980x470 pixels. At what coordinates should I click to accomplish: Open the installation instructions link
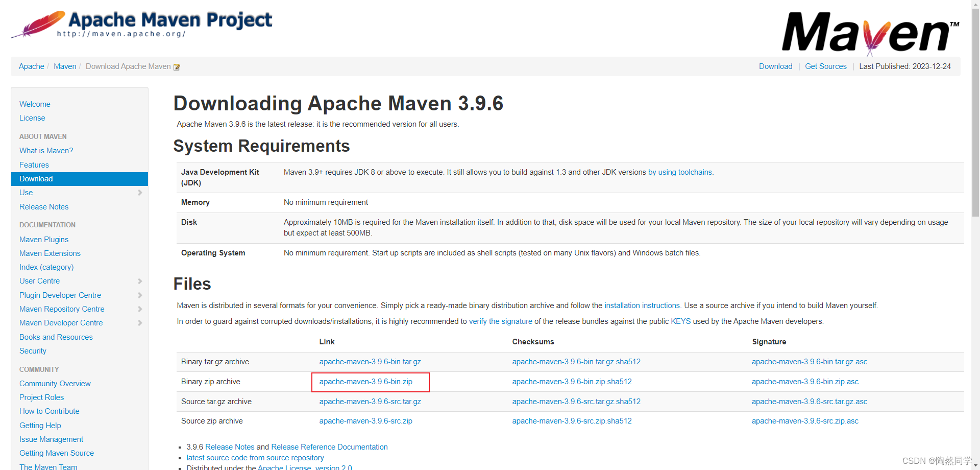pos(642,306)
